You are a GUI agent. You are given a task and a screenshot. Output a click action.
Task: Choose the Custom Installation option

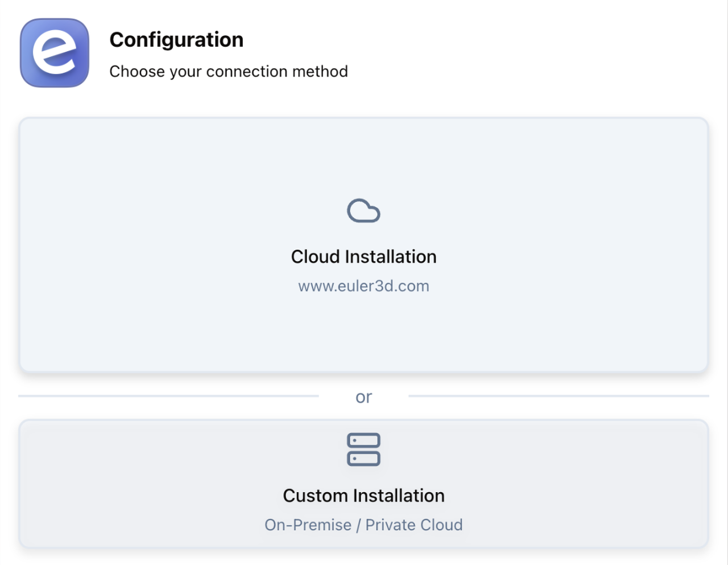pyautogui.click(x=363, y=484)
